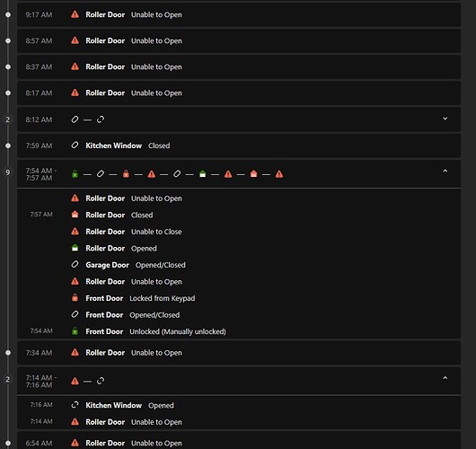Image resolution: width=476 pixels, height=449 pixels.
Task: Click warning icon on 8:57 AM Roller Door entry
Action: tap(75, 40)
